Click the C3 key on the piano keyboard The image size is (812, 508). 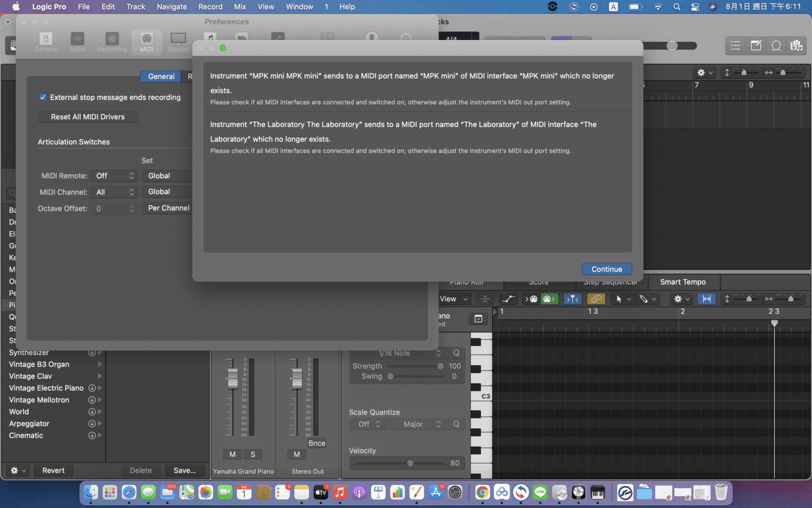[482, 396]
